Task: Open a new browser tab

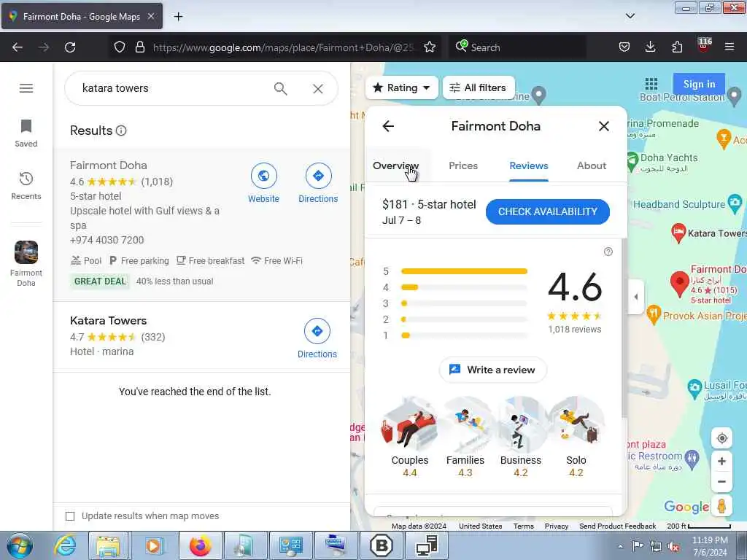Action: [x=178, y=17]
